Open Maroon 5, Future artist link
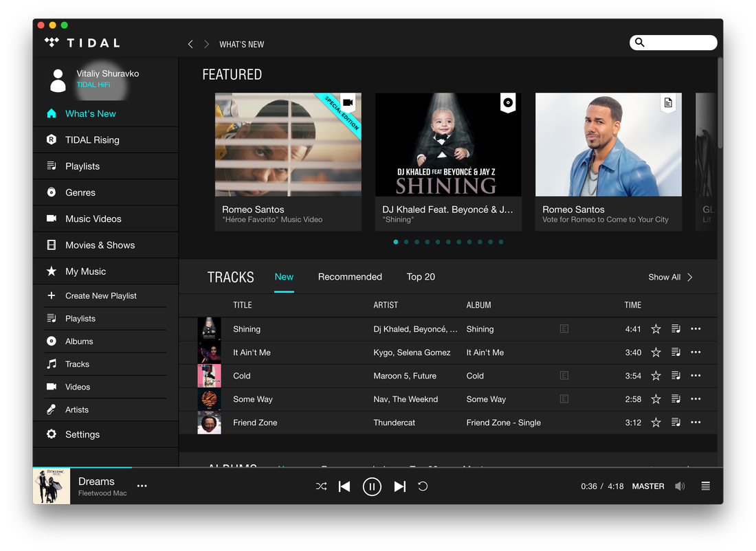 click(x=405, y=376)
